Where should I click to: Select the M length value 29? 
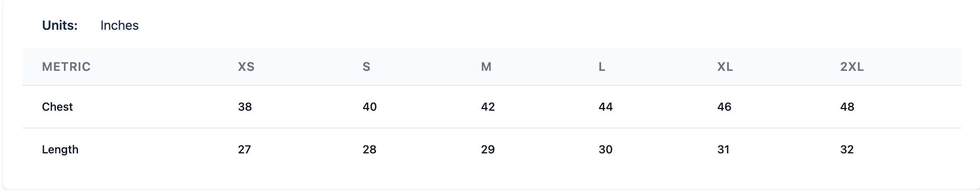coord(488,149)
